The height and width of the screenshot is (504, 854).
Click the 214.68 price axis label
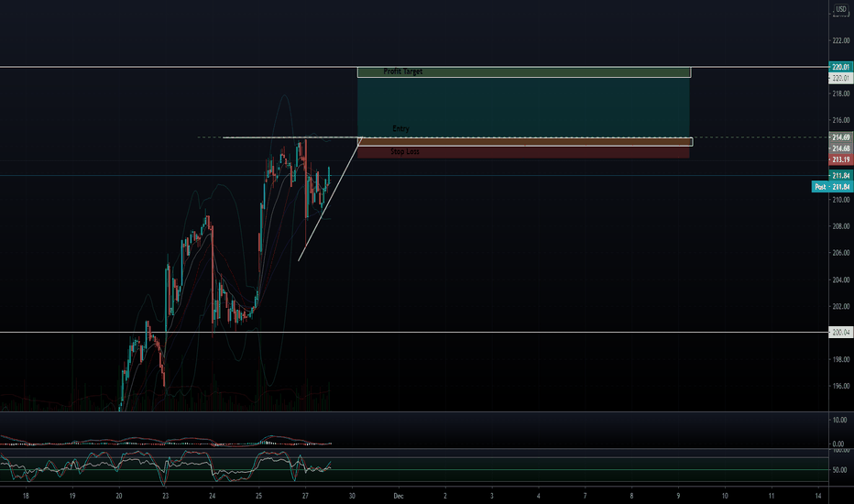pyautogui.click(x=841, y=148)
